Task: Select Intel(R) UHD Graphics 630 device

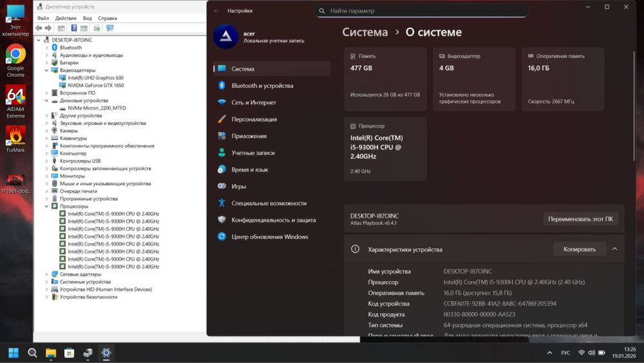Action: tap(95, 78)
